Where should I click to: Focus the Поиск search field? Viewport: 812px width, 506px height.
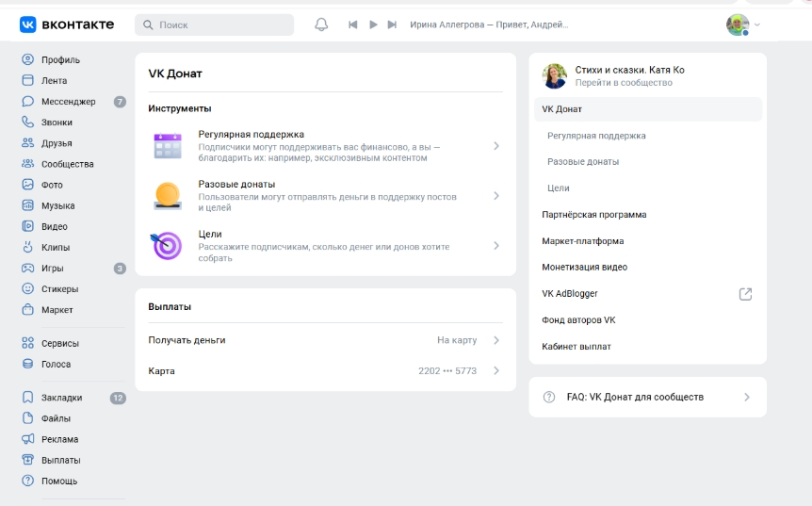click(x=215, y=24)
